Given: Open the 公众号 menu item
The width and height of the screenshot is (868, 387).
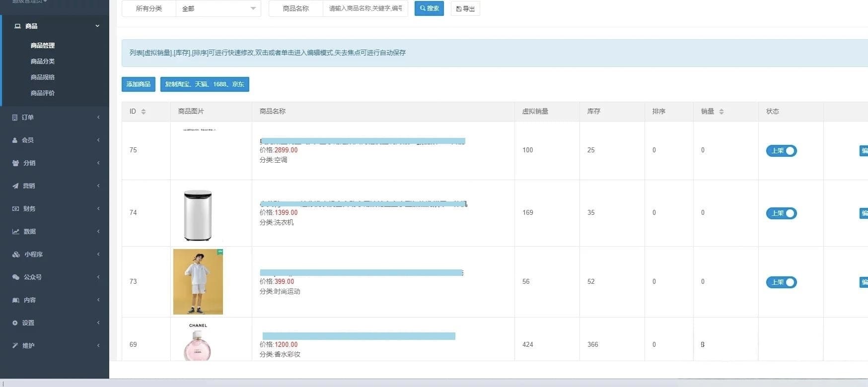Looking at the screenshot, I should point(55,277).
